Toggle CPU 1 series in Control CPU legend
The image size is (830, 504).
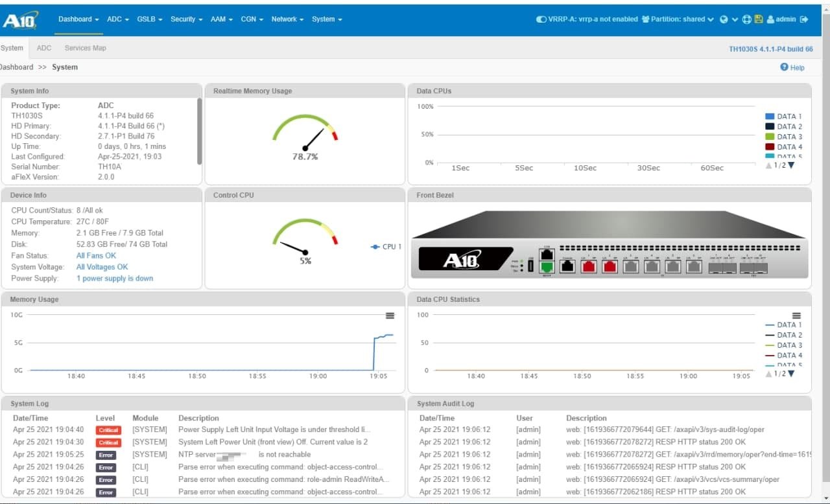386,247
